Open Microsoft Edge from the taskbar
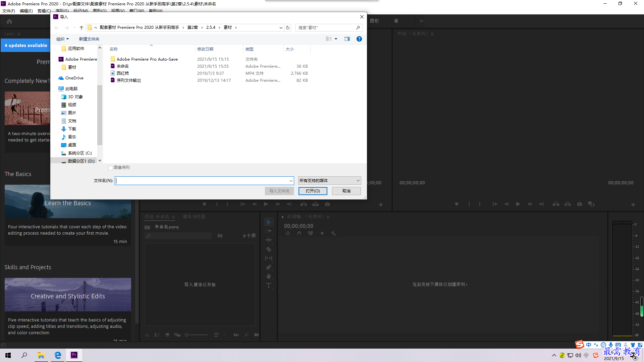The image size is (644, 362). (x=58, y=355)
